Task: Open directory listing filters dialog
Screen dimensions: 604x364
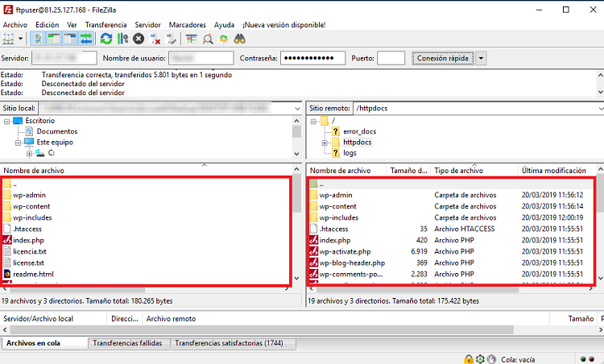Action: point(192,39)
